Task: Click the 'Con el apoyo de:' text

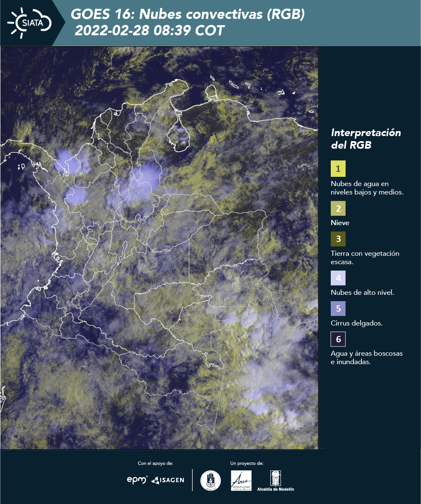Action: pos(155,463)
